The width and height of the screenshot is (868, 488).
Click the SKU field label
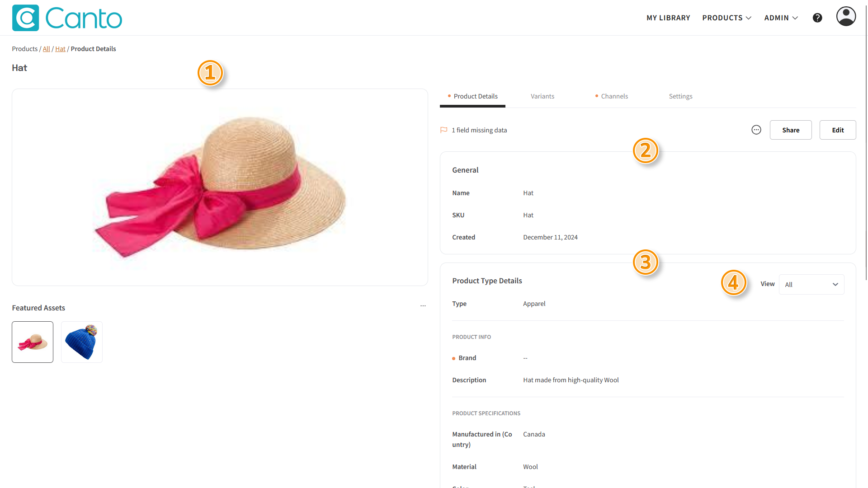[x=458, y=215]
